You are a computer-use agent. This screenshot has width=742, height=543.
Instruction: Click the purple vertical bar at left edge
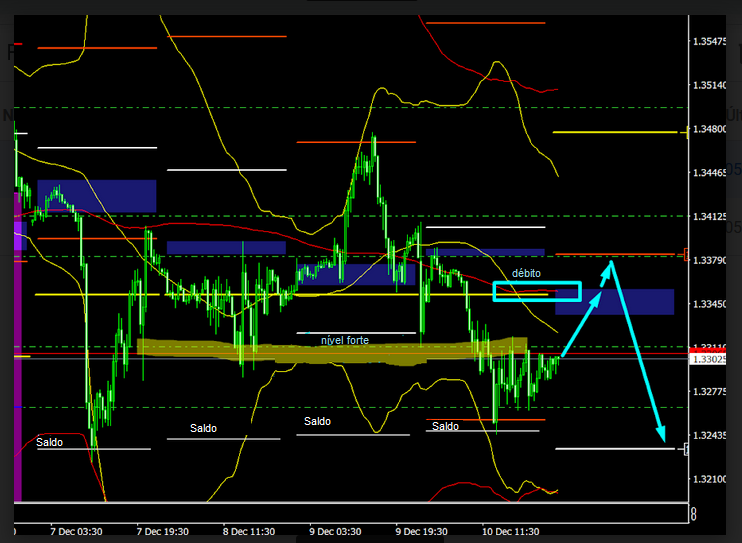point(17,350)
